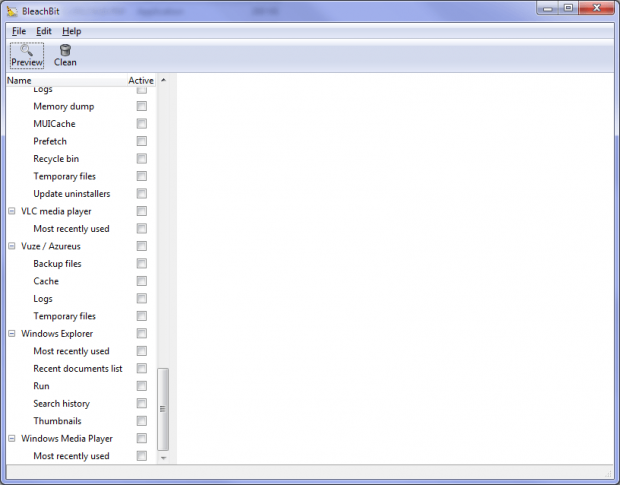Check the Thumbnails option box
620x485 pixels.
142,421
